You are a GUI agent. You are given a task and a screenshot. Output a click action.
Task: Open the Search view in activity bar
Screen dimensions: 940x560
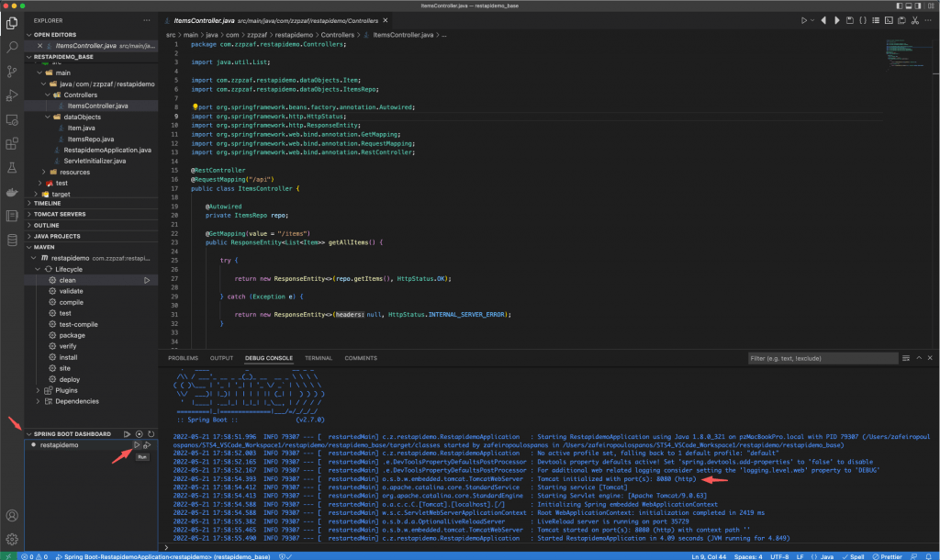[x=12, y=47]
